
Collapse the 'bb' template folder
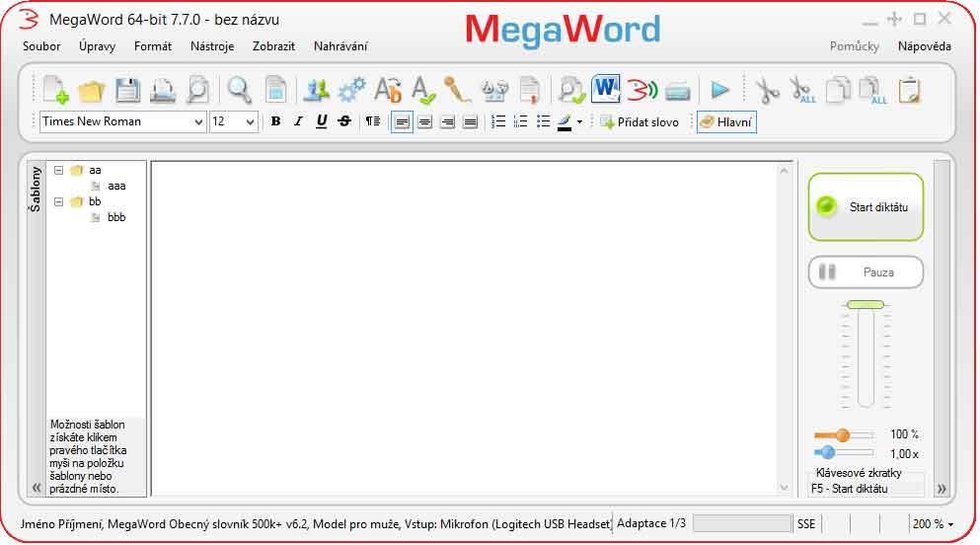point(59,201)
